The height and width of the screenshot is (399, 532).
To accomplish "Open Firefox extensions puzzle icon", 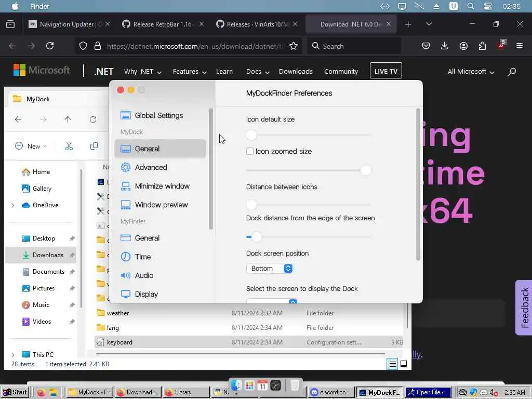I will pyautogui.click(x=482, y=46).
